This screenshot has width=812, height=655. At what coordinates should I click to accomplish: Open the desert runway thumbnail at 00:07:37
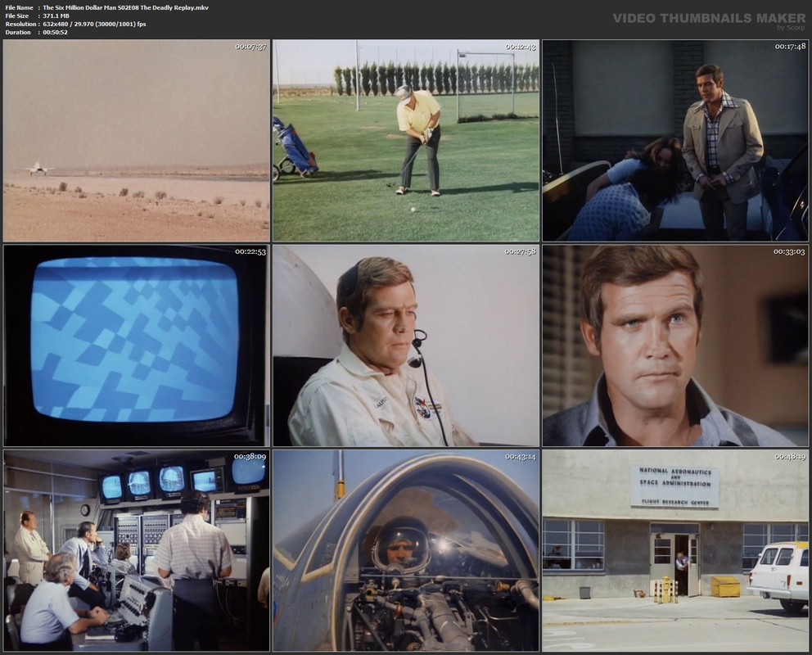coord(136,140)
